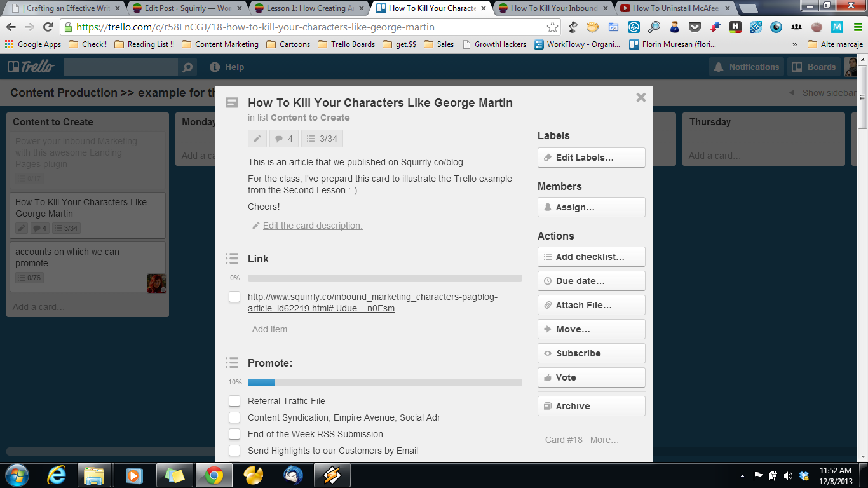Expand the Move card options

(591, 329)
